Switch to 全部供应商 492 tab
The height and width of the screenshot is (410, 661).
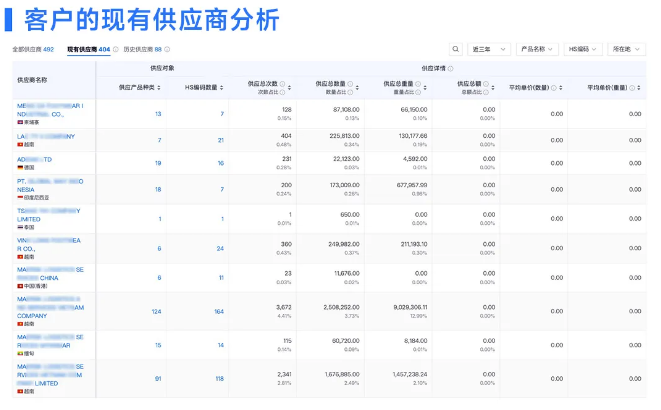coord(33,49)
